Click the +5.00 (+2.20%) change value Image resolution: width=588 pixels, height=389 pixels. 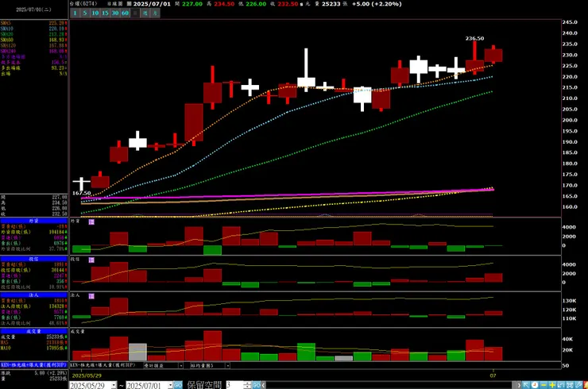pos(377,4)
